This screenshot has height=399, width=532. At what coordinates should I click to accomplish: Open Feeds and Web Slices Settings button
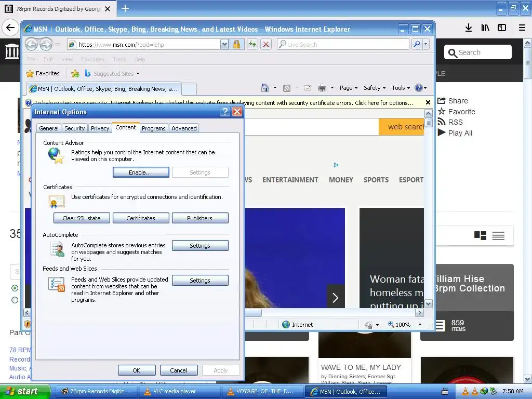click(x=200, y=281)
